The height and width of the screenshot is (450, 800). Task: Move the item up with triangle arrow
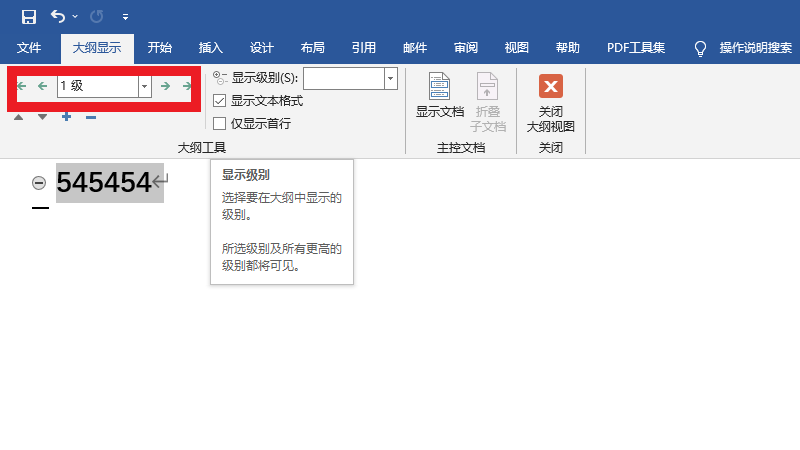click(x=18, y=117)
